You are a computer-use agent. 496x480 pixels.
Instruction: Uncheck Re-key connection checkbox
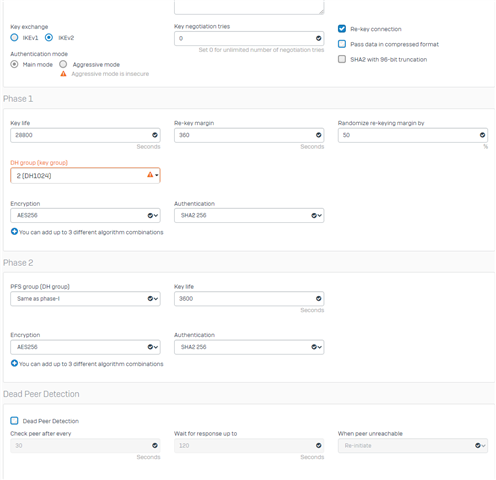tap(342, 29)
